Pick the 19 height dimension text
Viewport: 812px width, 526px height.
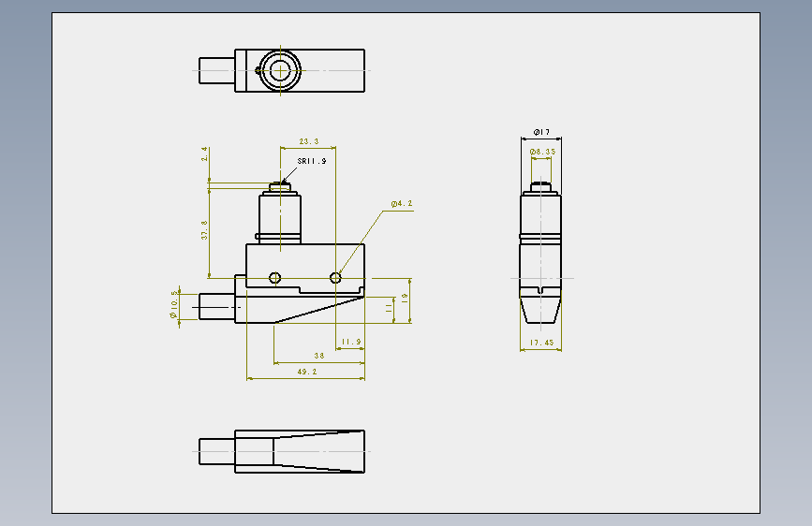coord(405,298)
